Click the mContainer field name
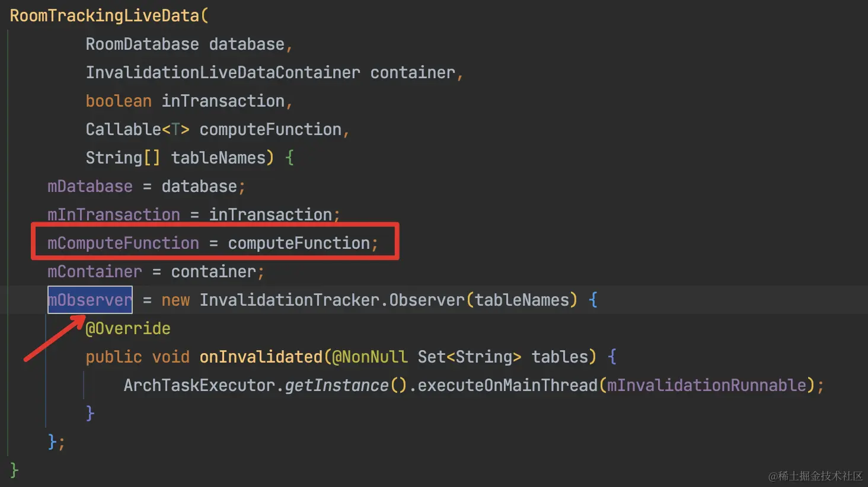 (95, 271)
